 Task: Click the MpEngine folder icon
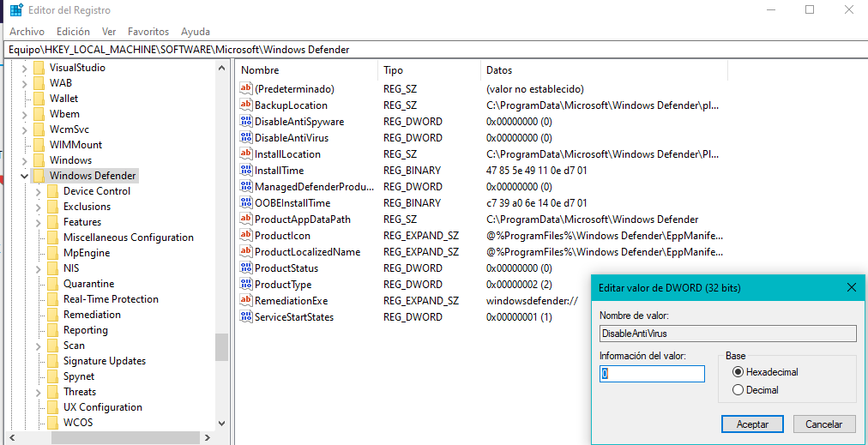pyautogui.click(x=52, y=253)
